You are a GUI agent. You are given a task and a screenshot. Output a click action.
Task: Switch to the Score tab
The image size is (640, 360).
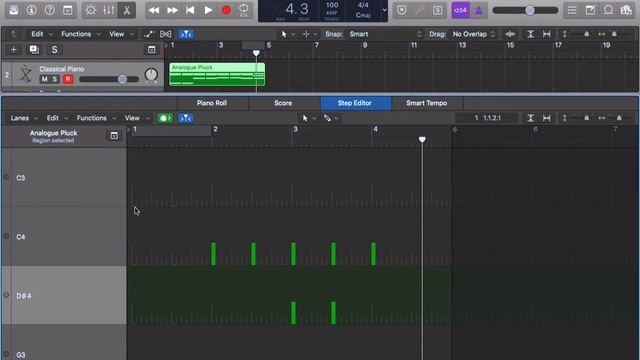[x=283, y=103]
